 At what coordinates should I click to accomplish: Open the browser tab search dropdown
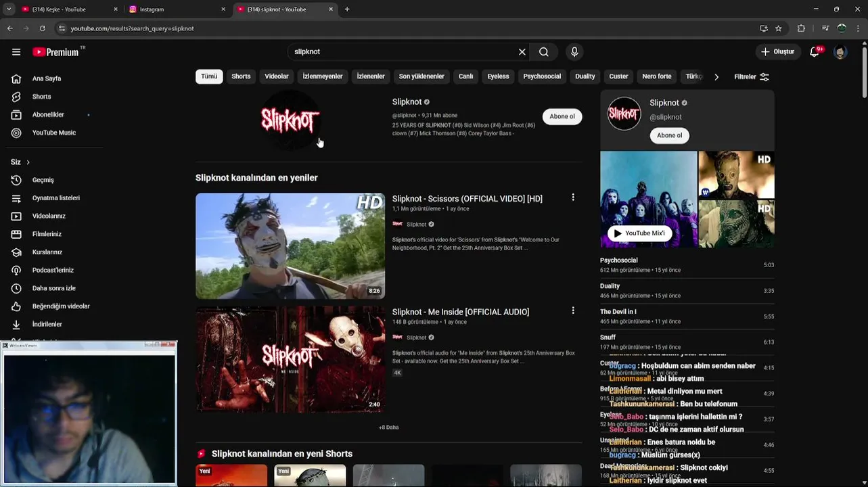9,9
